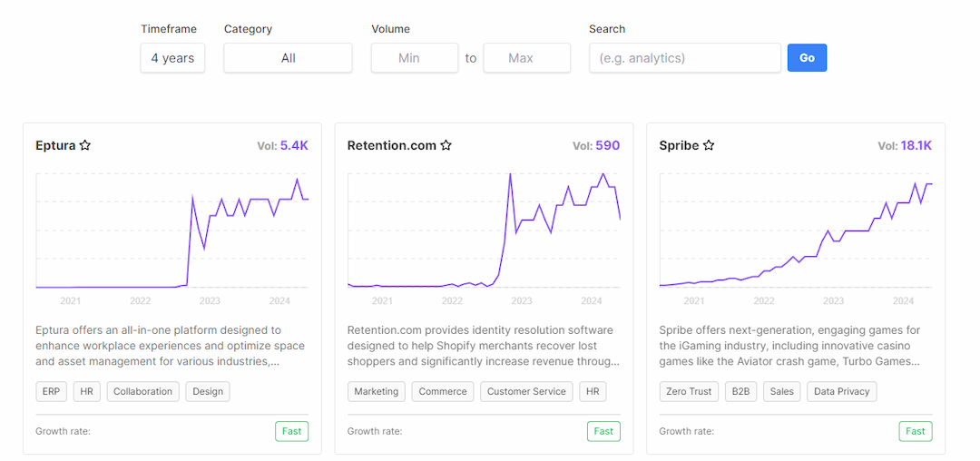Click the 2022 axis label on Retention.com chart
Image resolution: width=980 pixels, height=461 pixels.
[452, 300]
